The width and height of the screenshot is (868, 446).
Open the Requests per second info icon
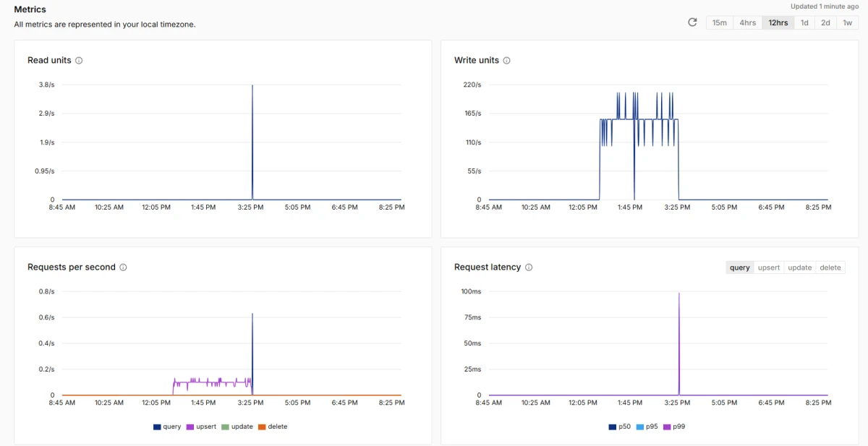click(123, 267)
